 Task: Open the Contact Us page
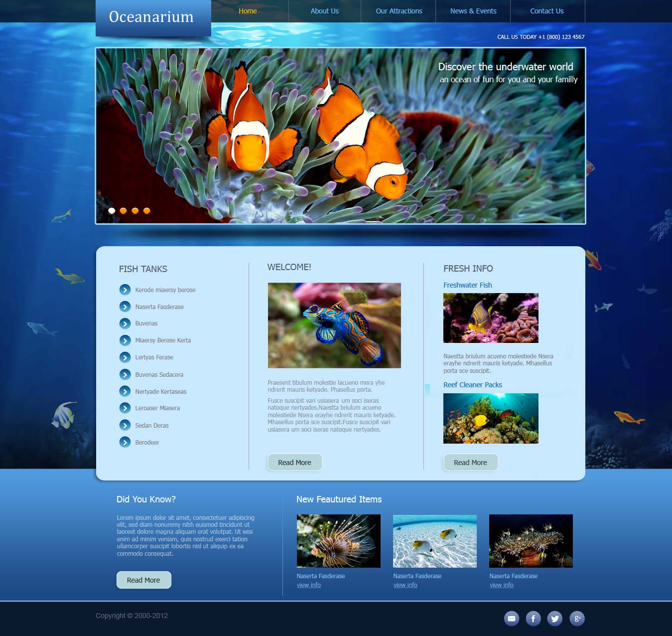547,11
